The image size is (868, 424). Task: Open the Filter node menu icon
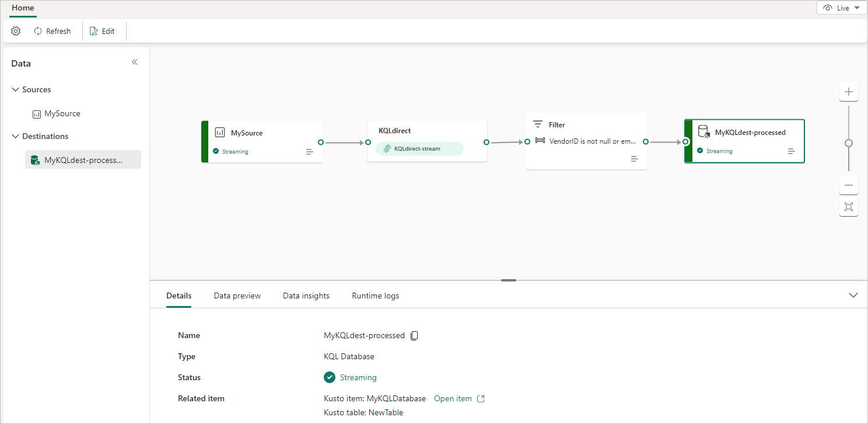coord(635,159)
